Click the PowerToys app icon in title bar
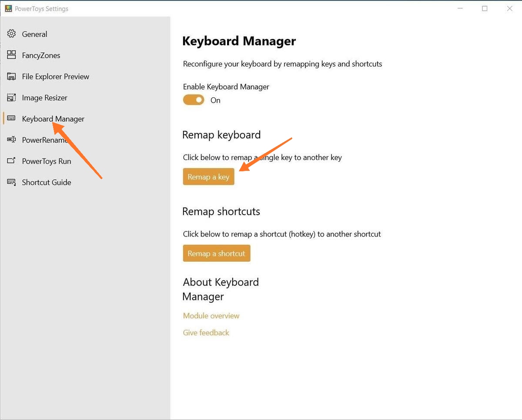Screen dimensions: 522x420 8,9
